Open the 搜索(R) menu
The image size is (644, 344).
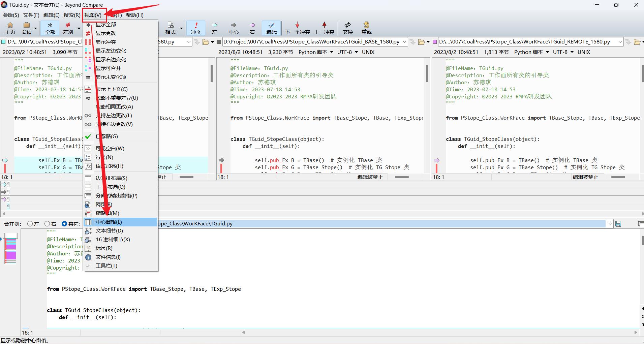[x=72, y=15]
